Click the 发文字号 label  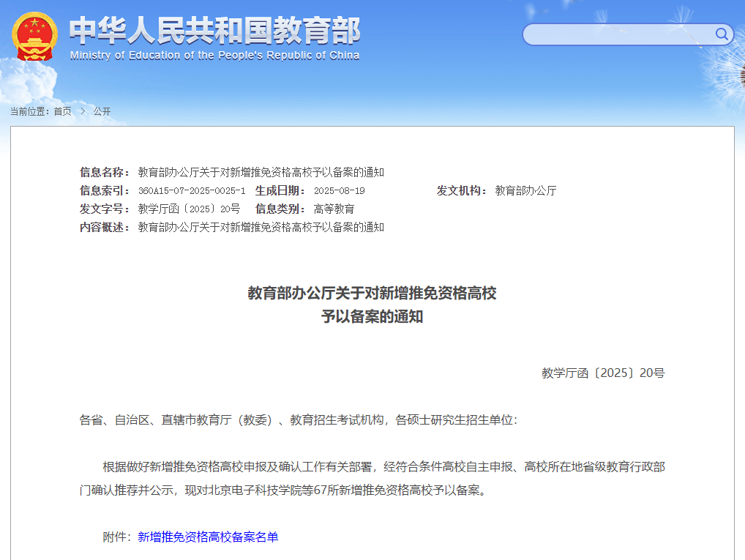pyautogui.click(x=105, y=209)
